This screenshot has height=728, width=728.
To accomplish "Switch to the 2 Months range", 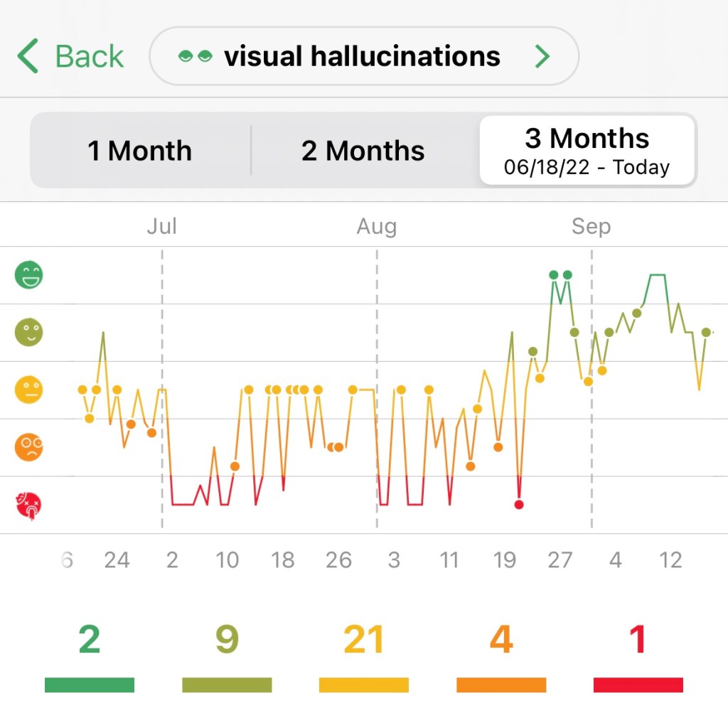I will (x=363, y=151).
